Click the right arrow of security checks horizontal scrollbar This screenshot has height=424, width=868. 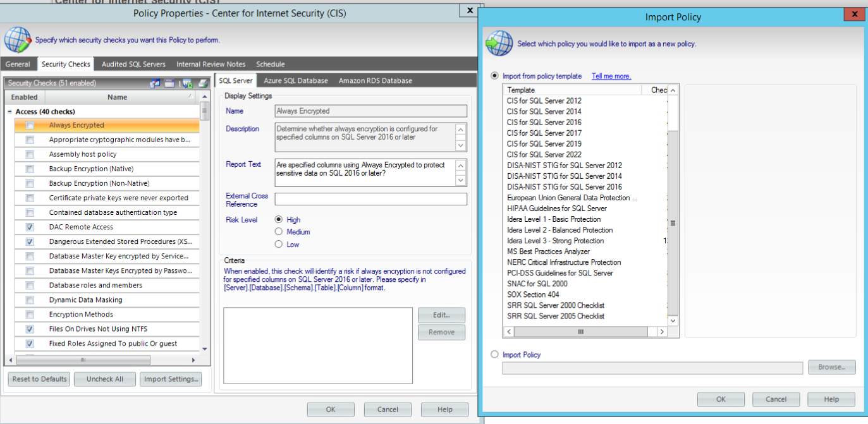coord(193,360)
